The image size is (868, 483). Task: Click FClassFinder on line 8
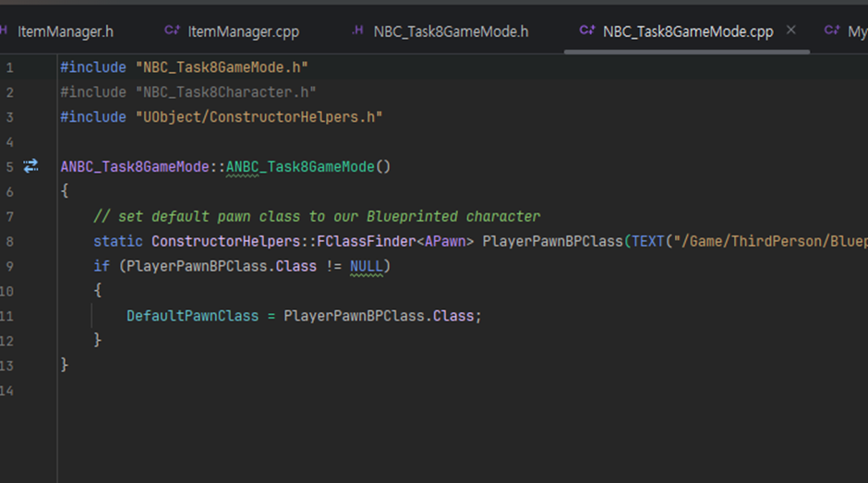(x=366, y=242)
